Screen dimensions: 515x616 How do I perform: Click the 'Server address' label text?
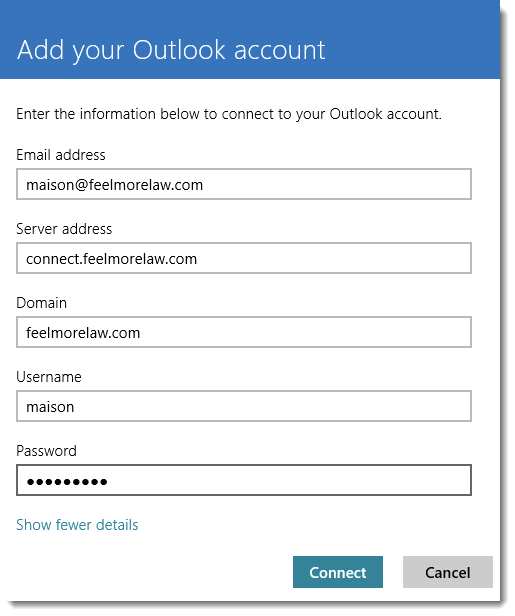(x=64, y=229)
